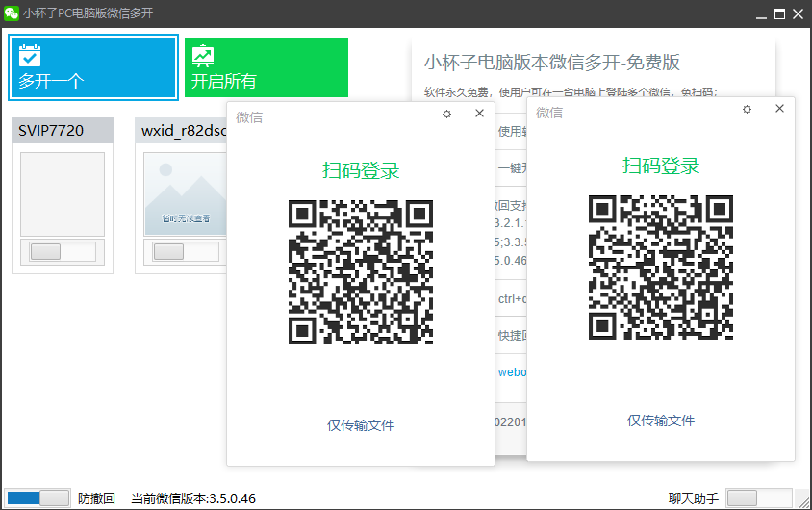This screenshot has height=510, width=812.
Task: Click the 聊天助手 label text
Action: click(x=694, y=498)
